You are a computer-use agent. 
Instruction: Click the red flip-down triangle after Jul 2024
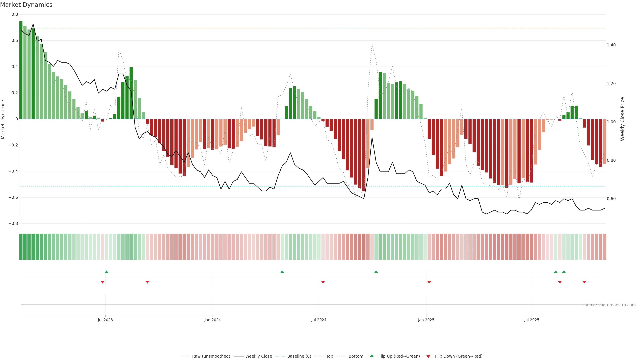click(x=323, y=282)
